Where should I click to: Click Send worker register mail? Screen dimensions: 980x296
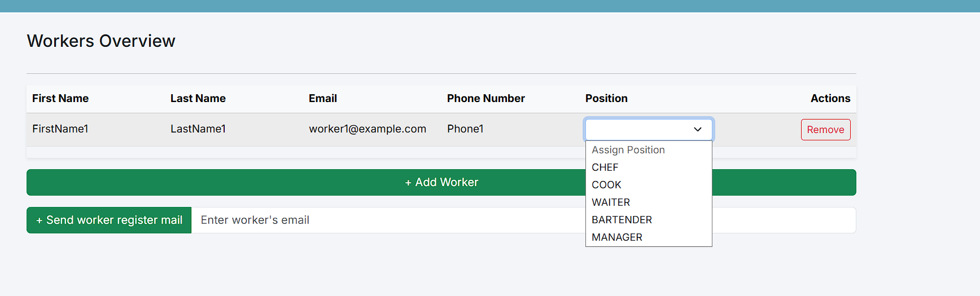pos(109,220)
